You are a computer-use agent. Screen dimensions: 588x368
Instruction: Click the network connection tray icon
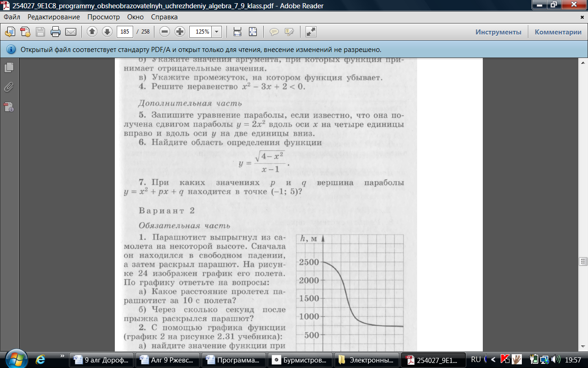click(x=544, y=359)
